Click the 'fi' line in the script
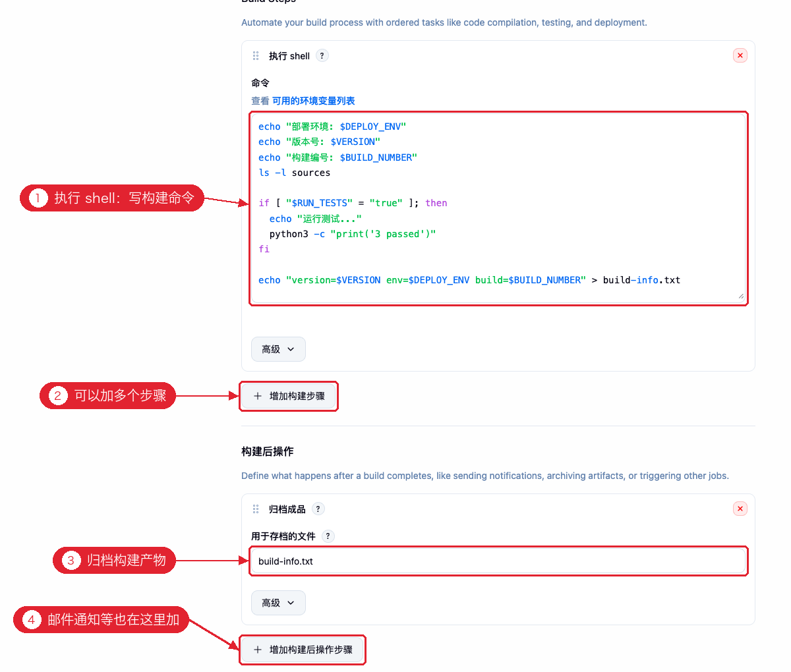791x672 pixels. [x=264, y=249]
